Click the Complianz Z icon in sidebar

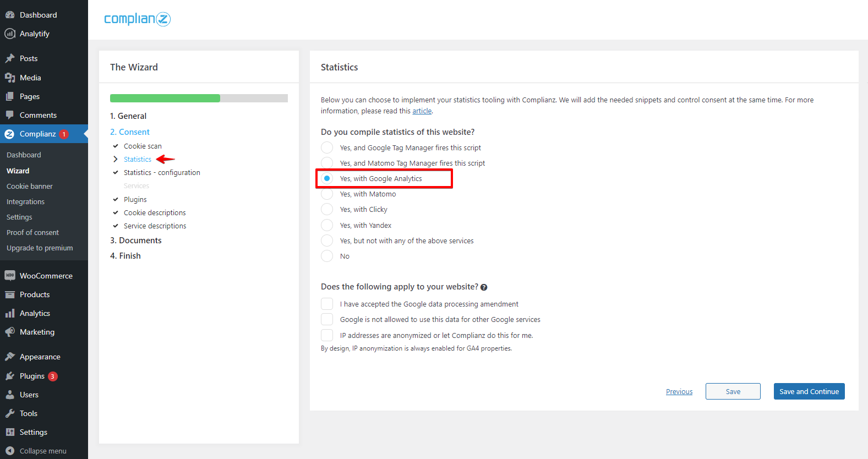pyautogui.click(x=9, y=134)
